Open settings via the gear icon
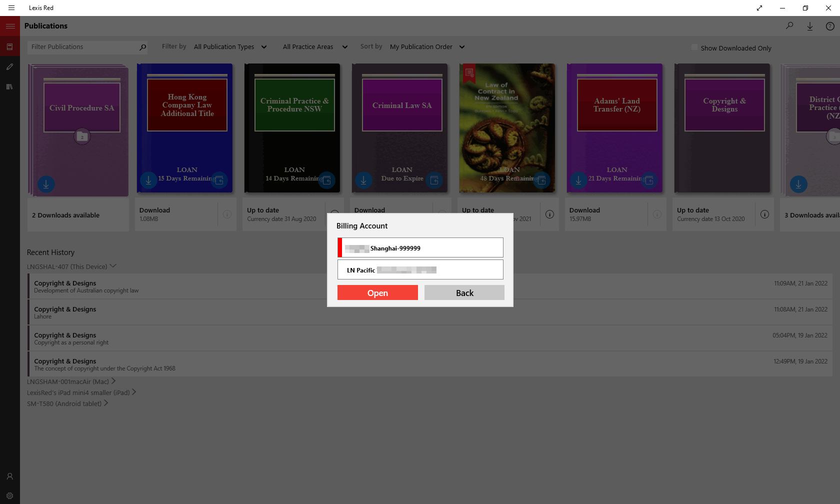 tap(9, 495)
